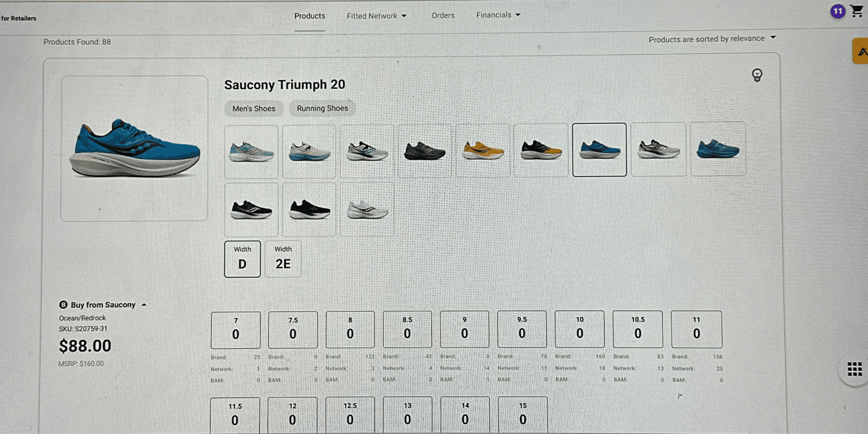Select the highlighted blue Ocean/Redrock thumbnail
The height and width of the screenshot is (434, 868).
coord(600,150)
